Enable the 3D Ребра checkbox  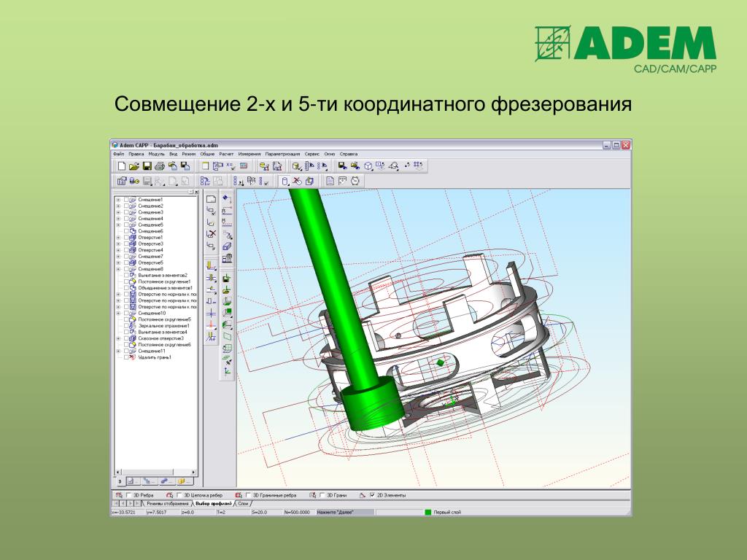coord(128,495)
